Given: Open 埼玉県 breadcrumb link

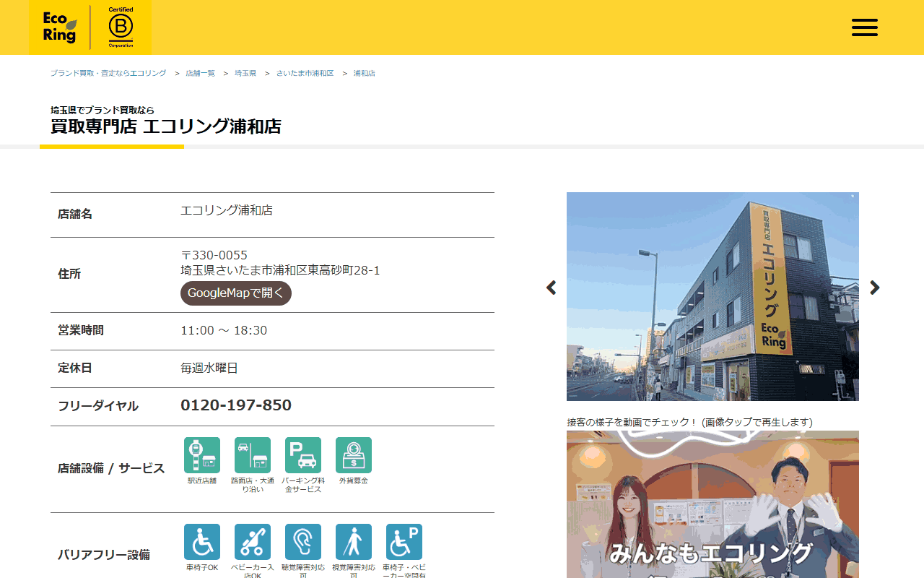Looking at the screenshot, I should (245, 74).
